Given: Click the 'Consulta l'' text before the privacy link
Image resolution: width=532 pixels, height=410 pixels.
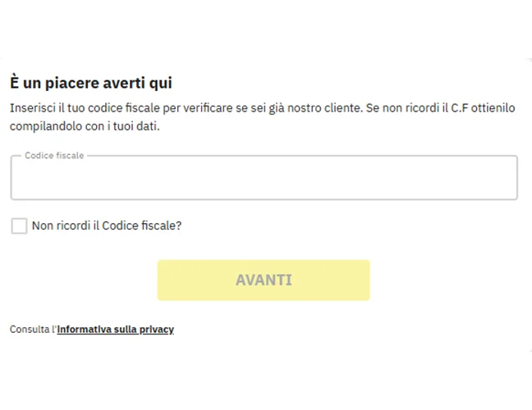Looking at the screenshot, I should [32, 330].
